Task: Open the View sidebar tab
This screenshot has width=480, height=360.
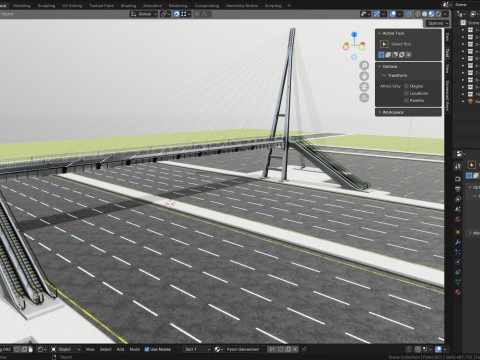Action: [x=447, y=68]
